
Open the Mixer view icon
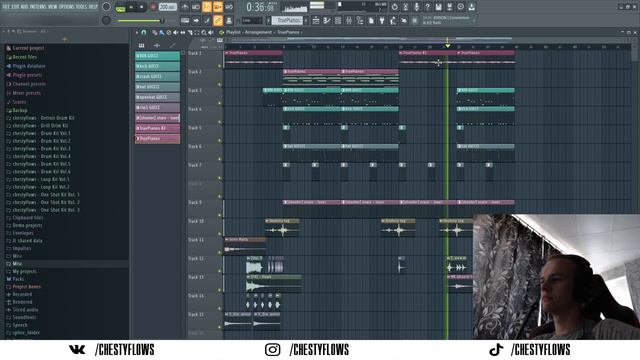tap(349, 20)
